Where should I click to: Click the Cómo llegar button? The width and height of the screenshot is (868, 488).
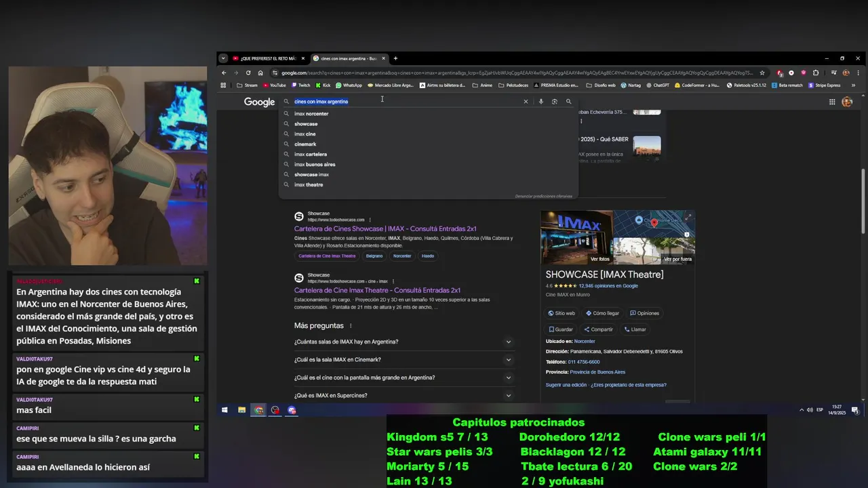click(x=603, y=313)
